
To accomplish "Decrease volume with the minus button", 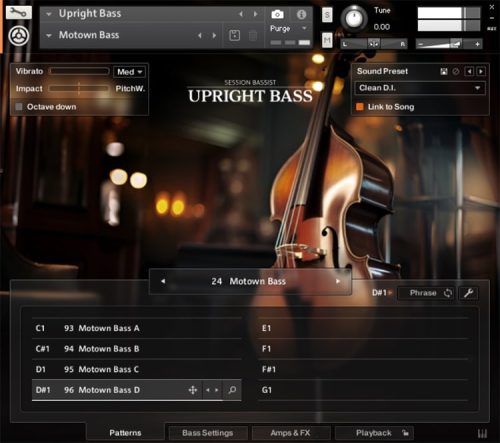I will tap(420, 44).
